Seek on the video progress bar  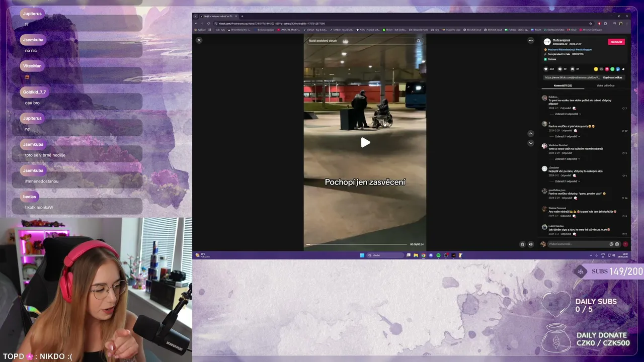tap(357, 244)
